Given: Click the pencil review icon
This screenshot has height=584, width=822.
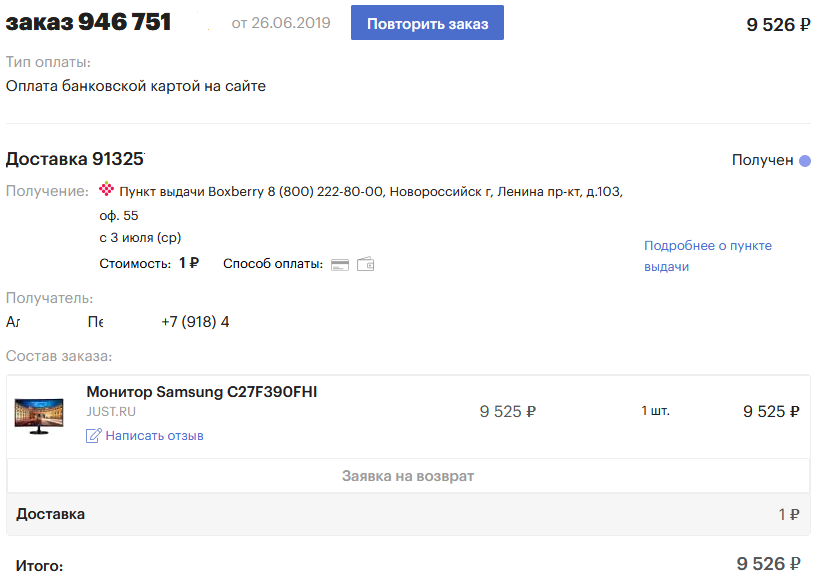Looking at the screenshot, I should 93,435.
